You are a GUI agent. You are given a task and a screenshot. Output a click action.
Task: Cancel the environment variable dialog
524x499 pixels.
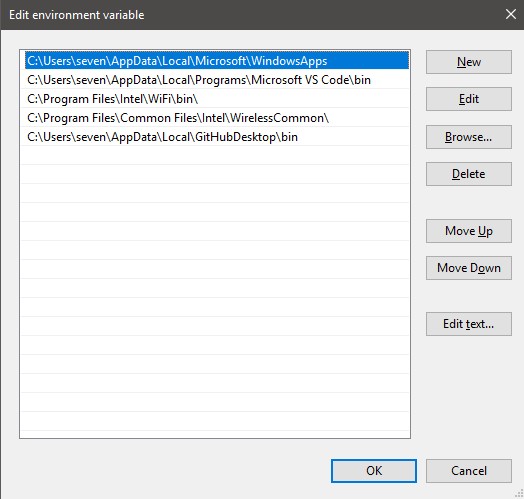point(469,471)
